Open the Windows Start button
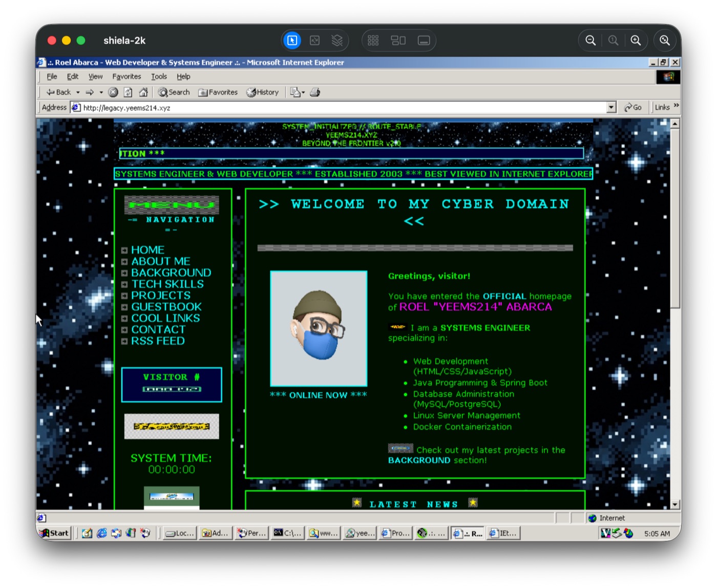 (x=55, y=533)
